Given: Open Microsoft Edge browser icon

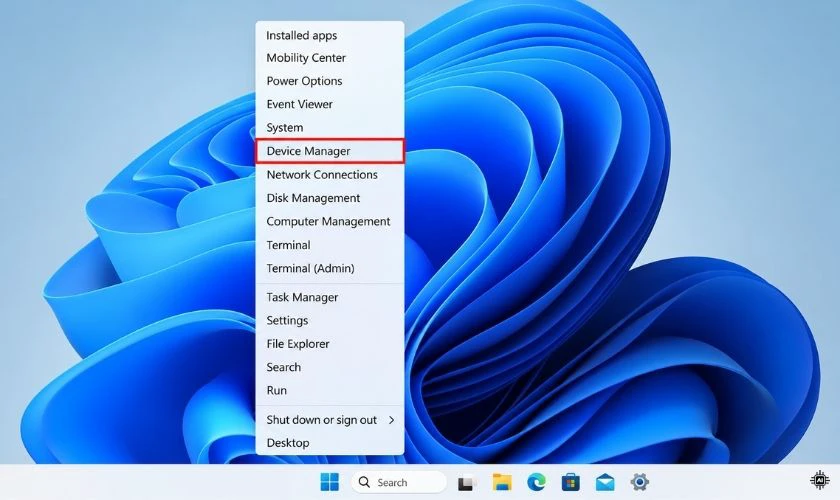Looking at the screenshot, I should pyautogui.click(x=536, y=482).
